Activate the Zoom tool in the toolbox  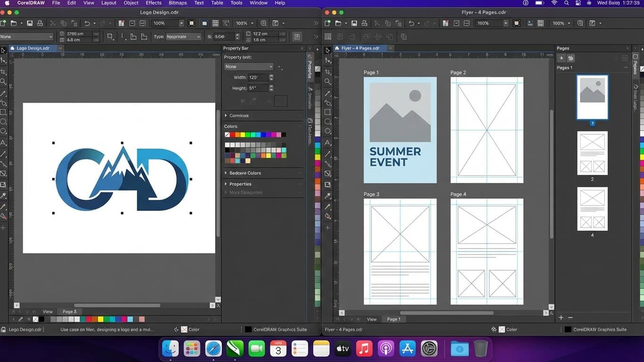tap(3, 82)
